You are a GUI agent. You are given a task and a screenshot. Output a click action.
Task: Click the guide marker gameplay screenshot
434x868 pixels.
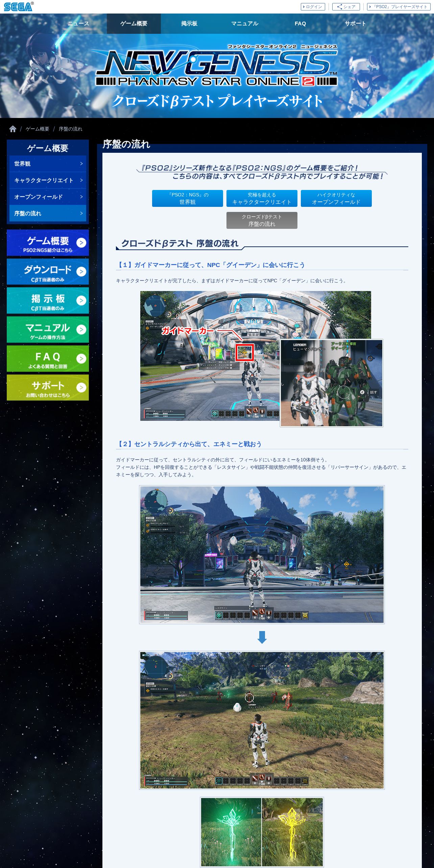click(x=210, y=356)
